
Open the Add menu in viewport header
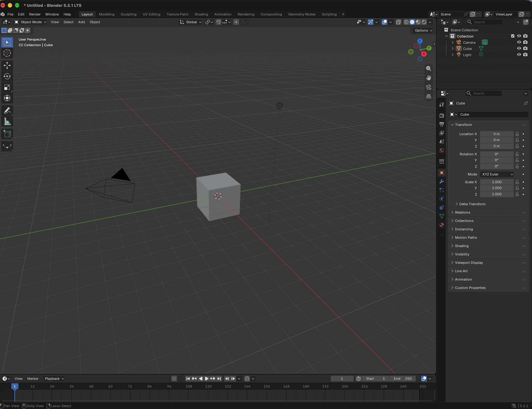[x=81, y=22]
